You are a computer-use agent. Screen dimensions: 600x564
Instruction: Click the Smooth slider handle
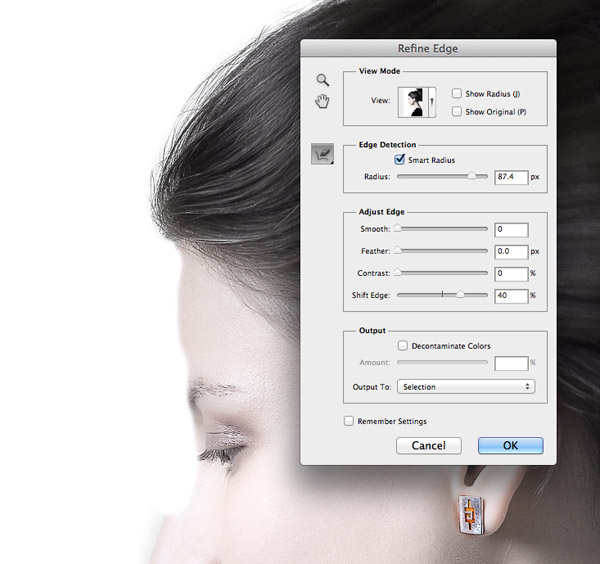[x=398, y=228]
